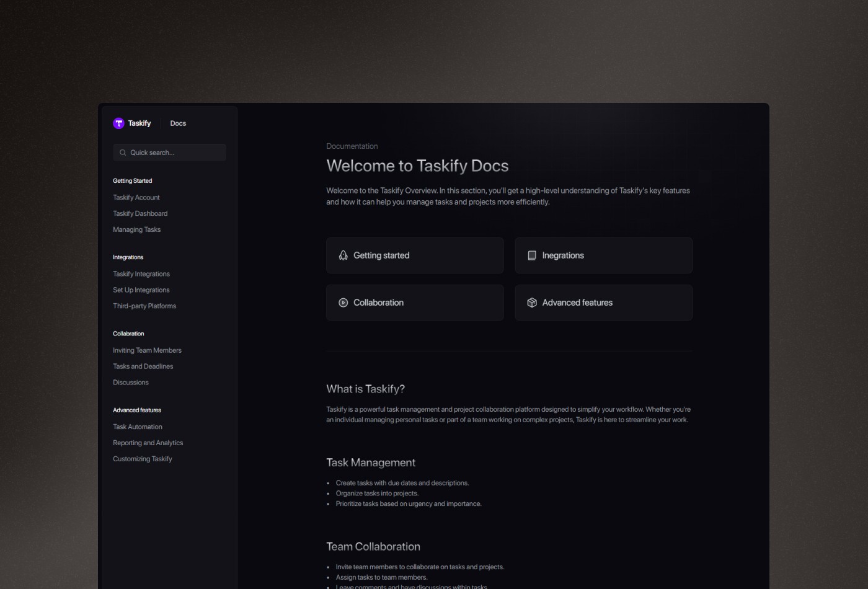This screenshot has width=868, height=589.
Task: Click the cube icon on Advanced features card
Action: 531,303
